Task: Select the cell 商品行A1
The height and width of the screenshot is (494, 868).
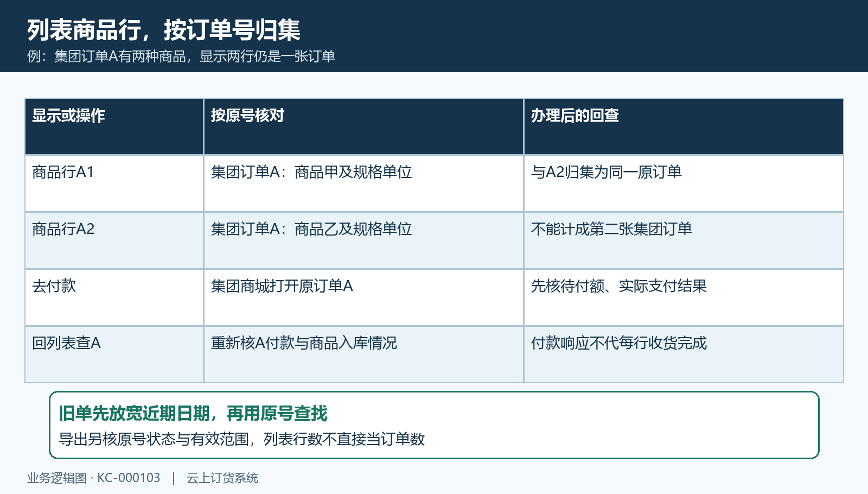Action: (114, 183)
